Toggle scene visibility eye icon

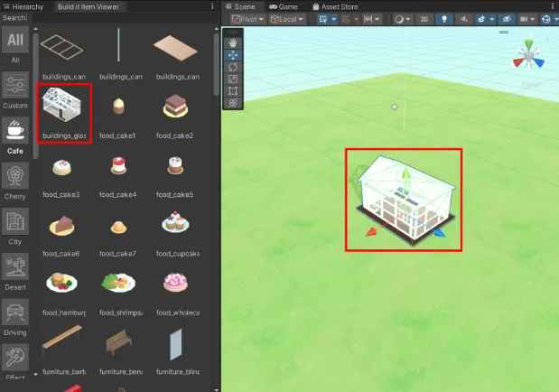click(x=507, y=19)
